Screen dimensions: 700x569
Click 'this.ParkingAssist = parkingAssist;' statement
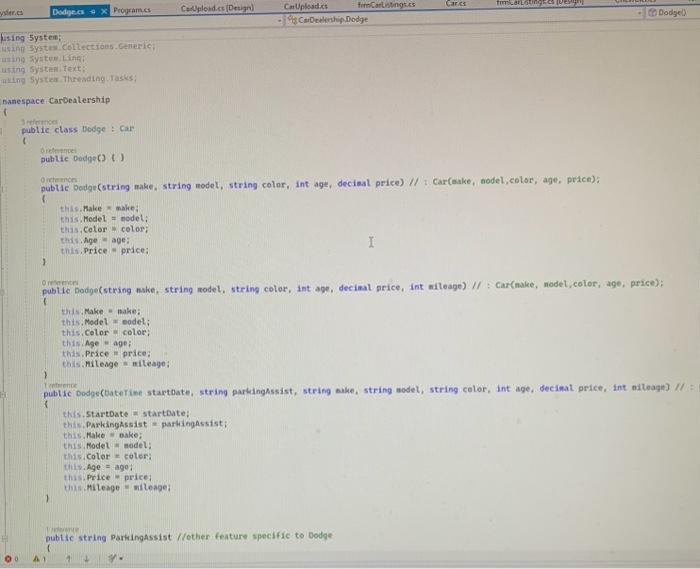coord(145,424)
